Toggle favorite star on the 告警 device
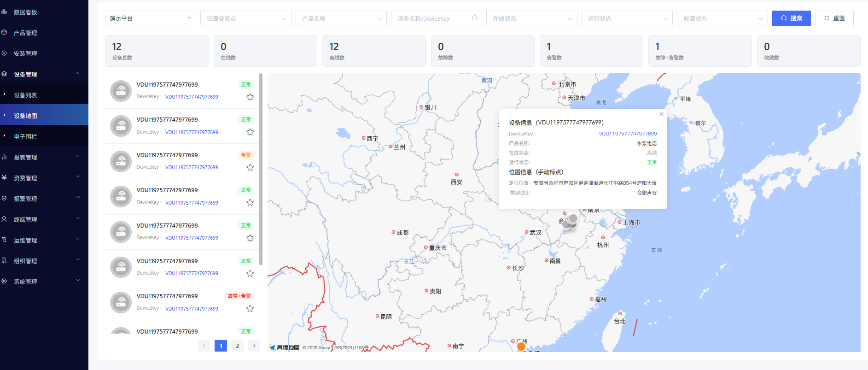The image size is (868, 370). (250, 167)
